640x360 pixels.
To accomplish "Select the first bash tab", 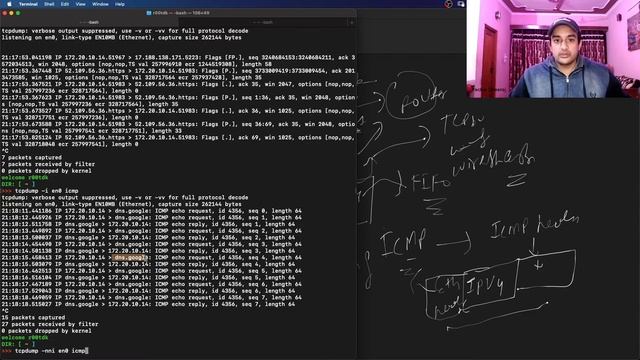I will tap(89, 22).
